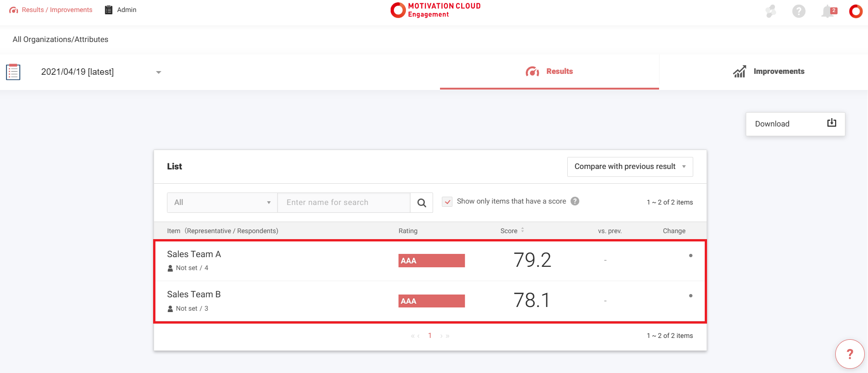Screen dimensions: 868x373
Task: Open the help question mark icon in header
Action: click(799, 11)
